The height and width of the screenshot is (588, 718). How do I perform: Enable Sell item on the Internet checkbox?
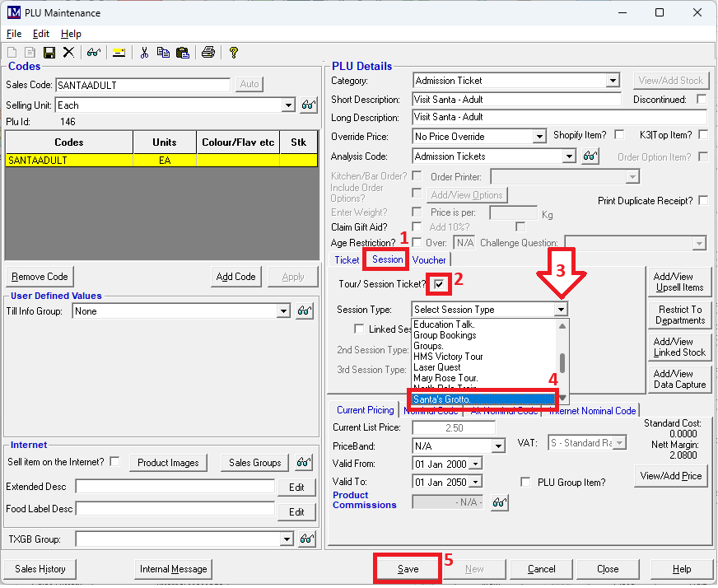pyautogui.click(x=114, y=461)
